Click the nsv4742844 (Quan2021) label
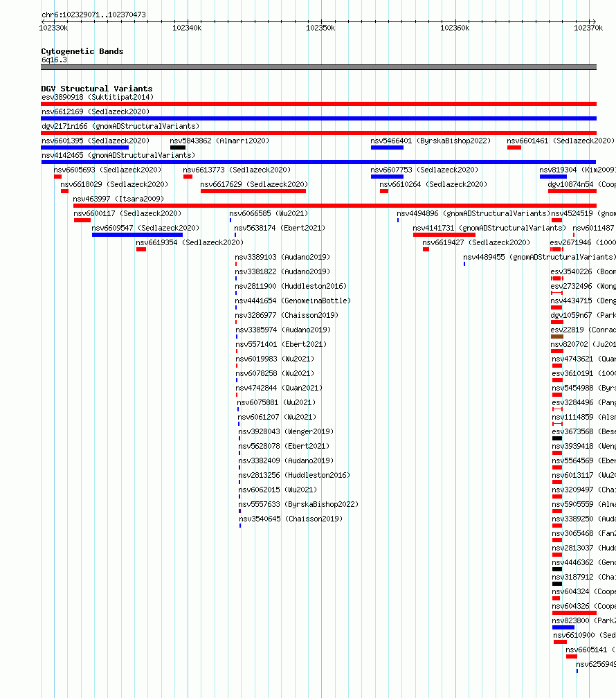Viewport: 616px width, 698px height. coord(279,388)
